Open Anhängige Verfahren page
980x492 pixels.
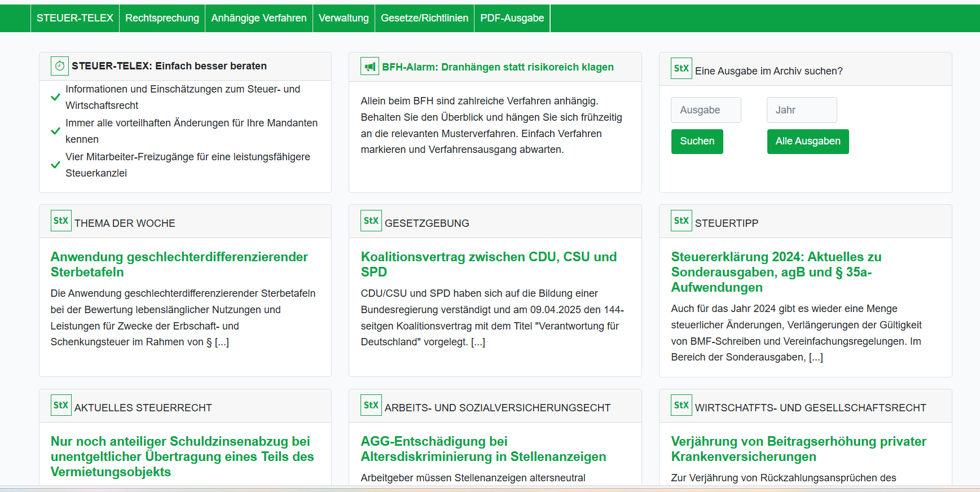[x=259, y=18]
